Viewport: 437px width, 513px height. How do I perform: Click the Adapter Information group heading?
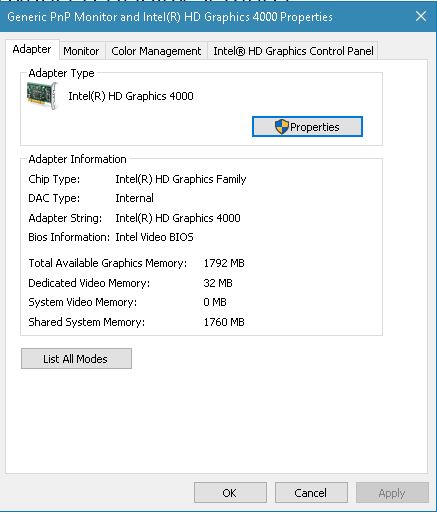[x=77, y=159]
